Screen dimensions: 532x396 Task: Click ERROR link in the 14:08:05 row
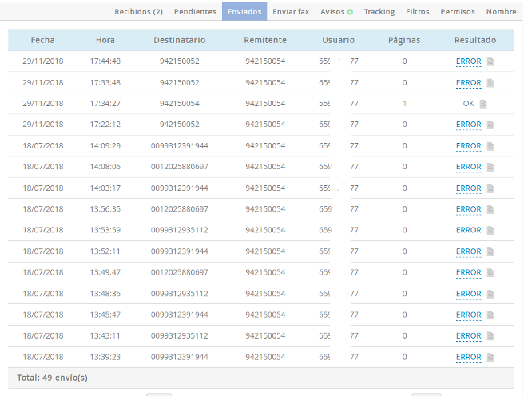coord(468,167)
